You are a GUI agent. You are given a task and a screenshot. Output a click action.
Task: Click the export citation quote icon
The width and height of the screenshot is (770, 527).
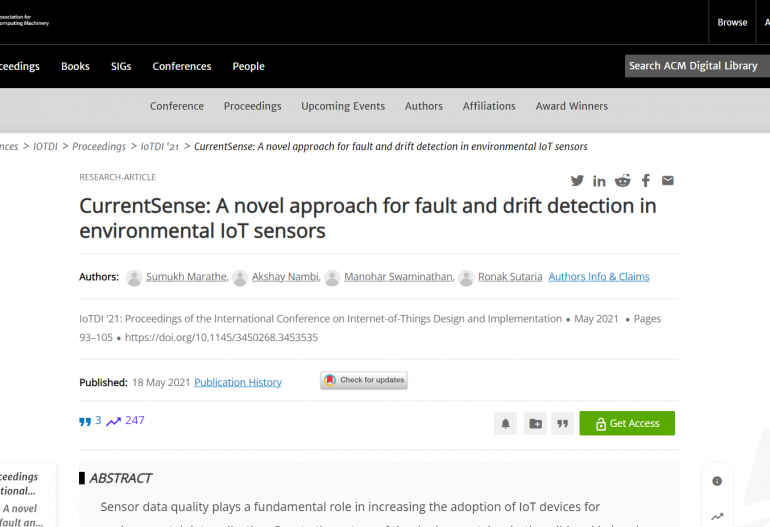562,423
